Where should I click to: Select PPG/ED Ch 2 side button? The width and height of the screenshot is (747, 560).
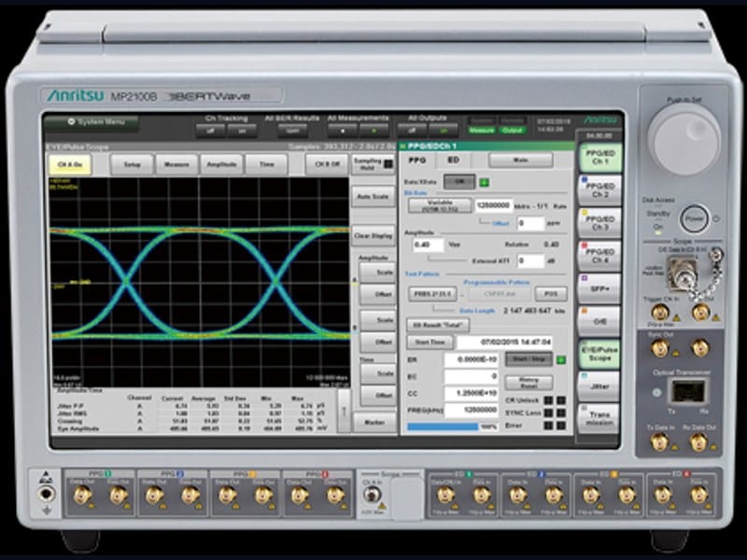pos(599,190)
